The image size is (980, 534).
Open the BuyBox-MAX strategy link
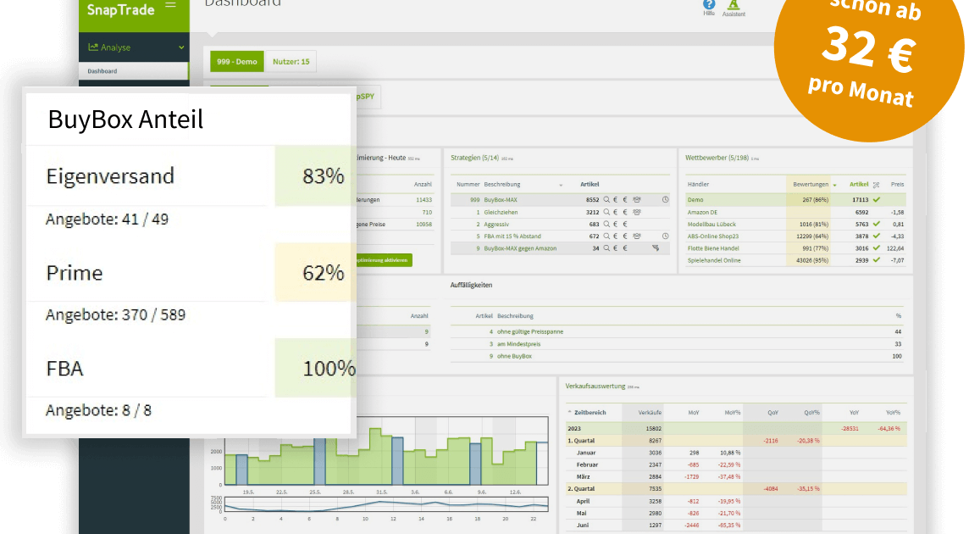click(501, 200)
